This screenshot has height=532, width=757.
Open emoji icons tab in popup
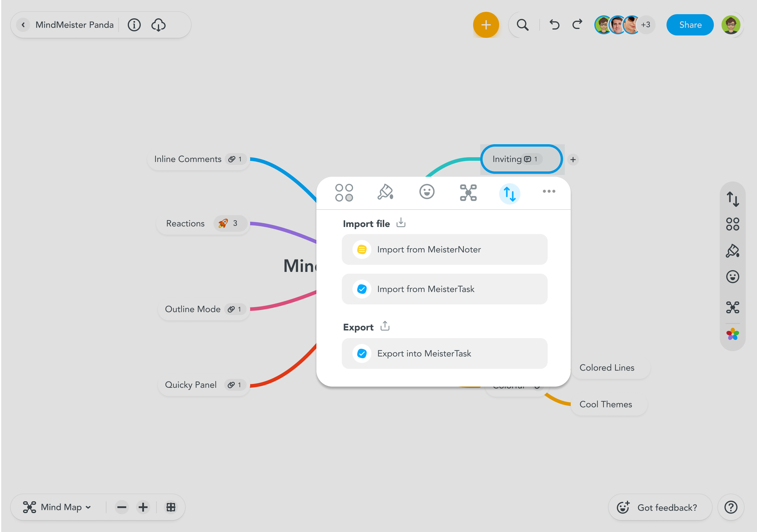427,192
